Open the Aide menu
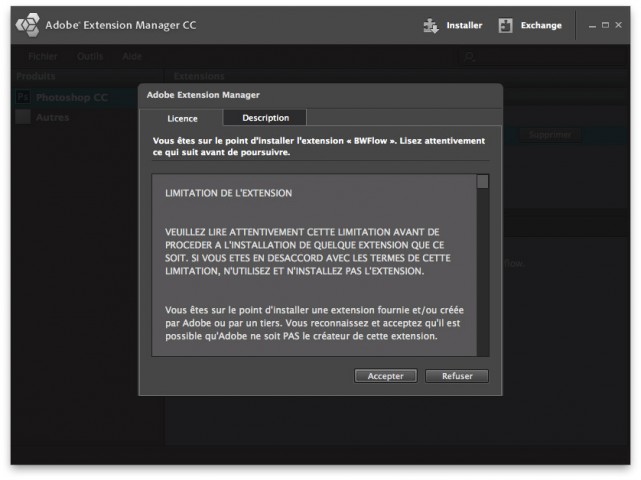641x480 pixels. [x=132, y=56]
